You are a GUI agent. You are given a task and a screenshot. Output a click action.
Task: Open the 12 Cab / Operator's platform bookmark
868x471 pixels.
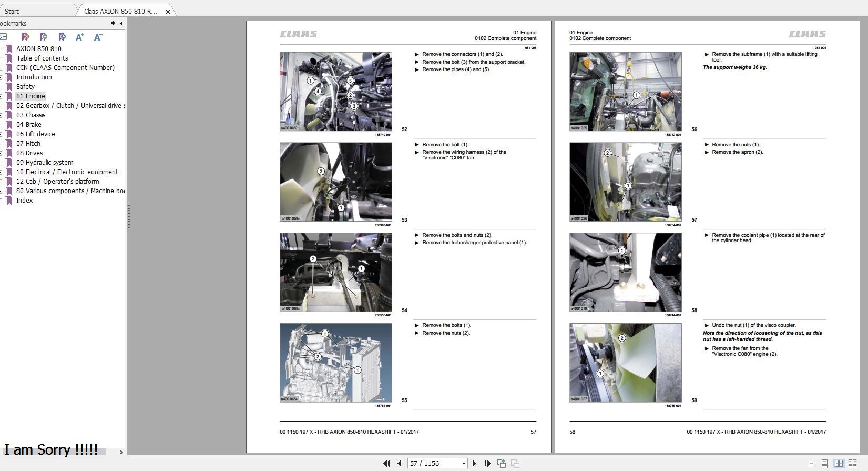58,181
